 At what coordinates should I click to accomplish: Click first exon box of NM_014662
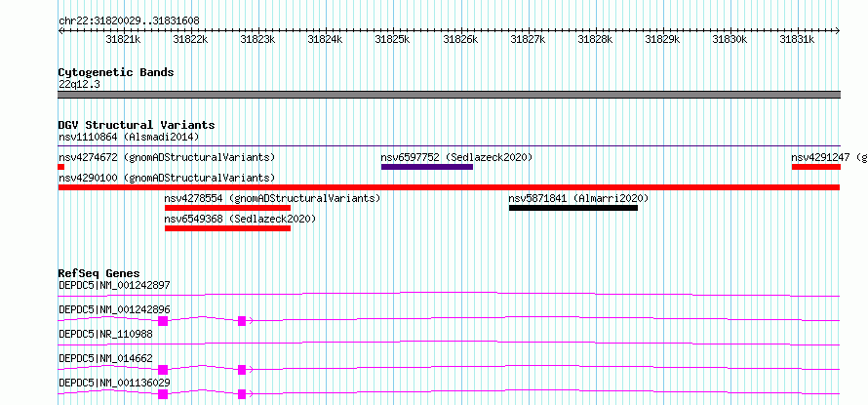click(x=163, y=370)
